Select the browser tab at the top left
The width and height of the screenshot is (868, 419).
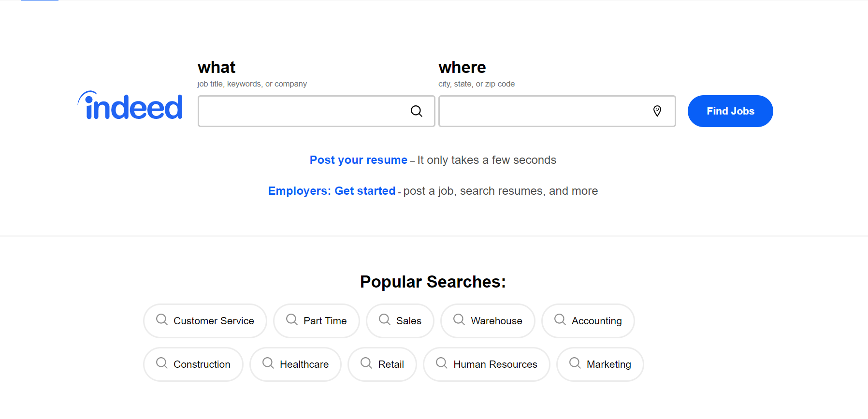click(39, 1)
